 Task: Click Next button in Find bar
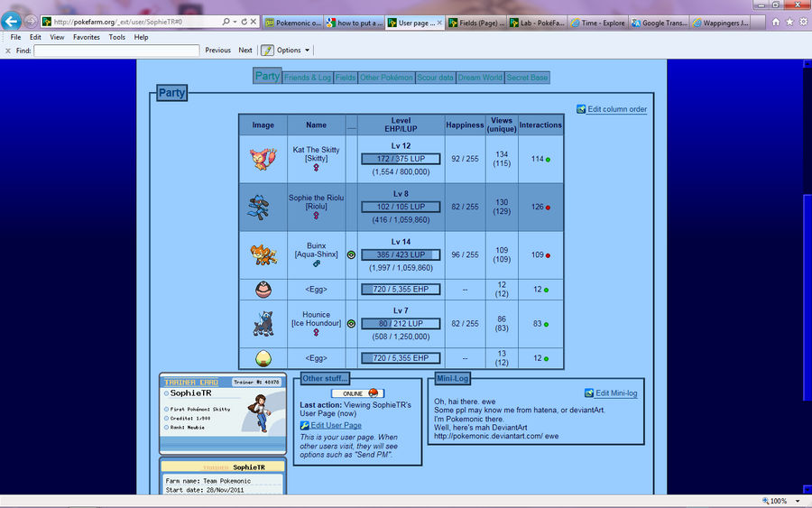click(x=245, y=51)
